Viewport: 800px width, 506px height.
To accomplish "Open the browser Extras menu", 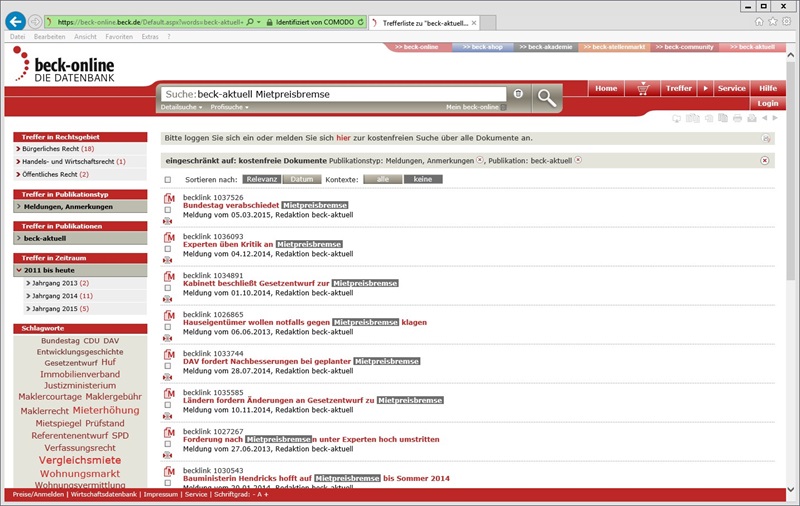I will click(150, 37).
